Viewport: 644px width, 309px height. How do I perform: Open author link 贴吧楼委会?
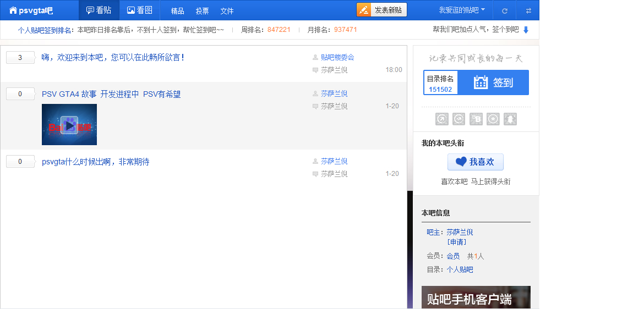tap(337, 57)
